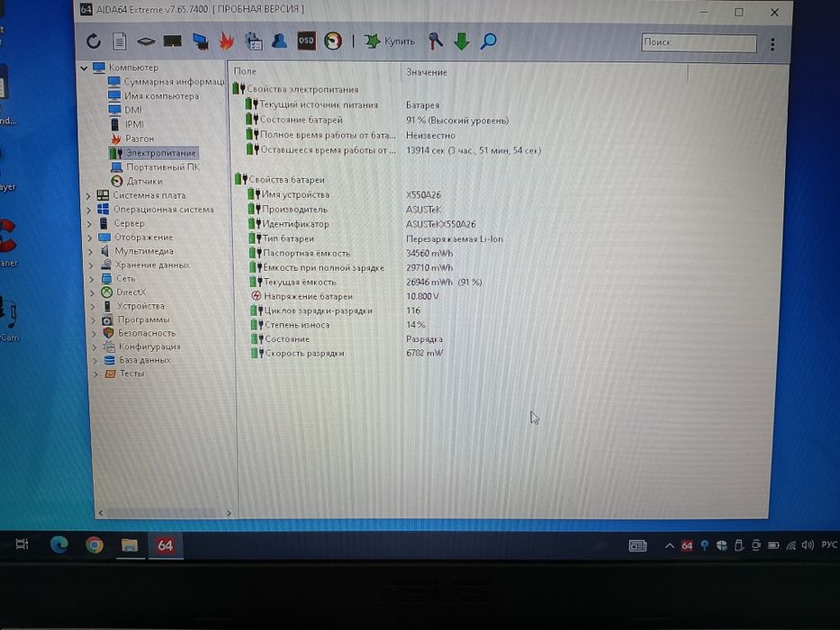840x630 pixels.
Task: Click the Поиск search field
Action: [x=700, y=43]
